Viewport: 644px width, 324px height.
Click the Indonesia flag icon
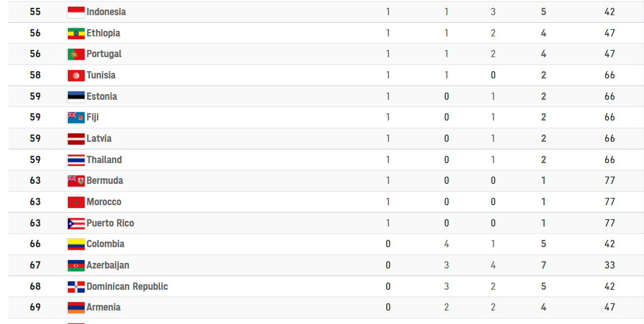pos(76,12)
